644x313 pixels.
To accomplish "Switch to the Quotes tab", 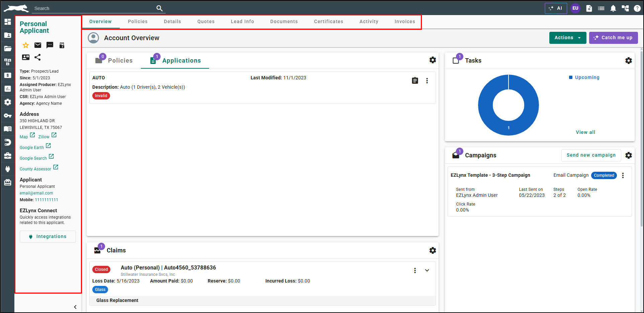I will point(206,21).
